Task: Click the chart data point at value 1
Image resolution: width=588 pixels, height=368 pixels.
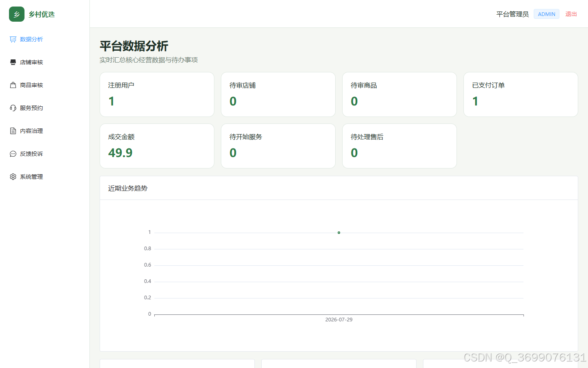Action: pos(339,233)
